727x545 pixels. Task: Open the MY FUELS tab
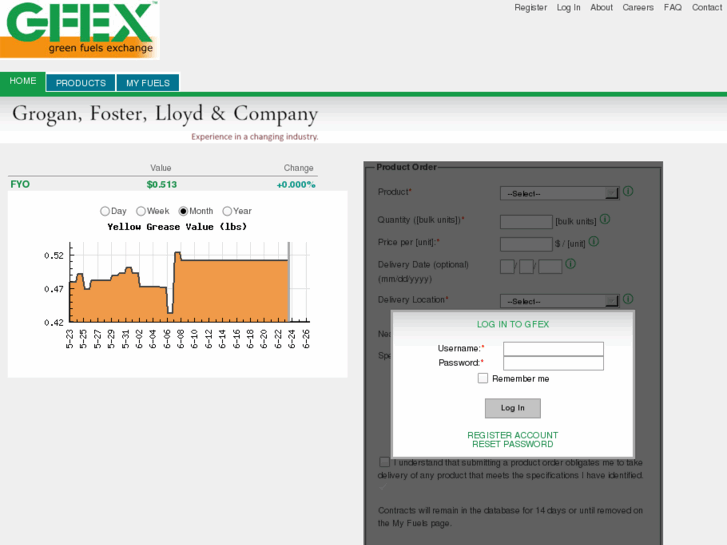148,83
